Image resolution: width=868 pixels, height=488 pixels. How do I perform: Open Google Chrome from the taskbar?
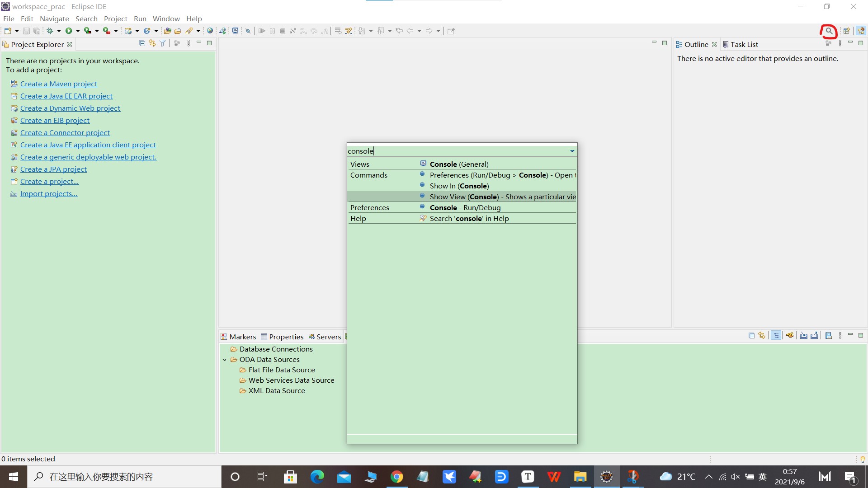(396, 477)
